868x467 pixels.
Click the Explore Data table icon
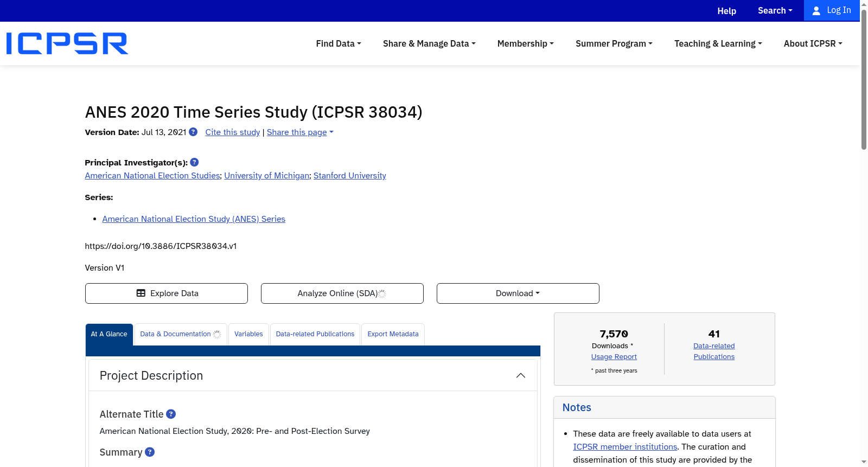[141, 293]
